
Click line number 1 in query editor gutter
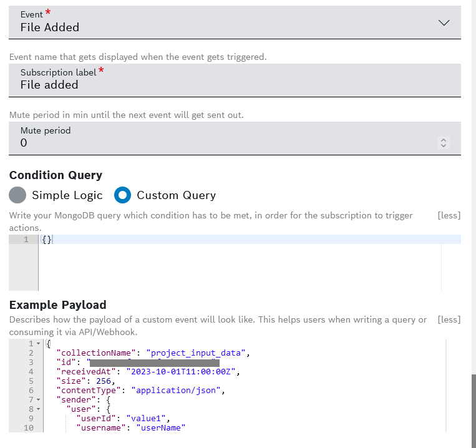(x=26, y=240)
